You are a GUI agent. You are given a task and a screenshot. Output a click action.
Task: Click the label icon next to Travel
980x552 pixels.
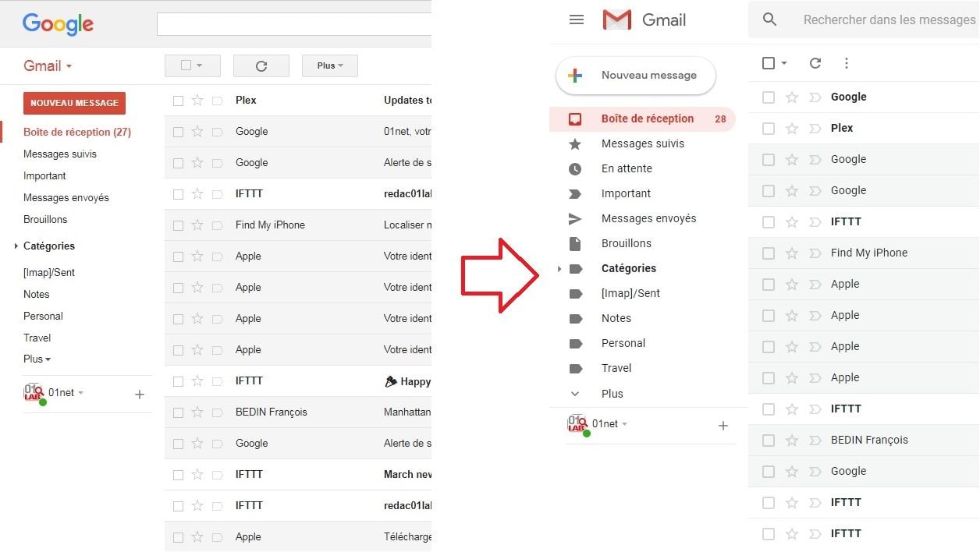click(576, 368)
